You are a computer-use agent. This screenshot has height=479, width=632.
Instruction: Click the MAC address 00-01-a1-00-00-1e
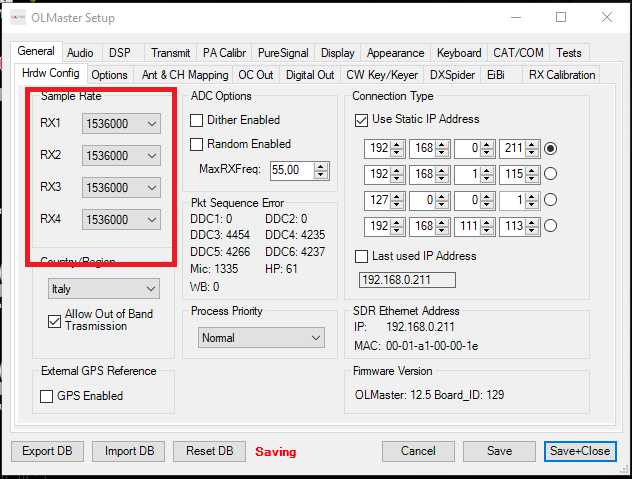pyautogui.click(x=432, y=346)
